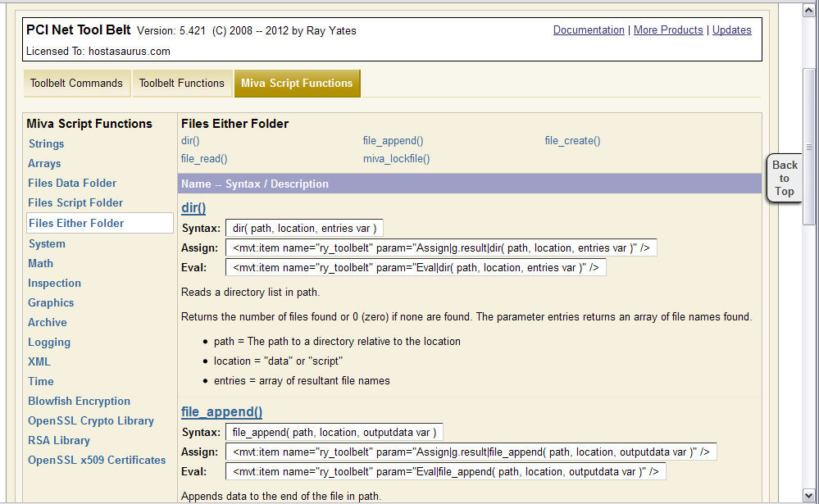This screenshot has width=819, height=504.
Task: Click the file_append() Eval code field
Action: tap(445, 471)
